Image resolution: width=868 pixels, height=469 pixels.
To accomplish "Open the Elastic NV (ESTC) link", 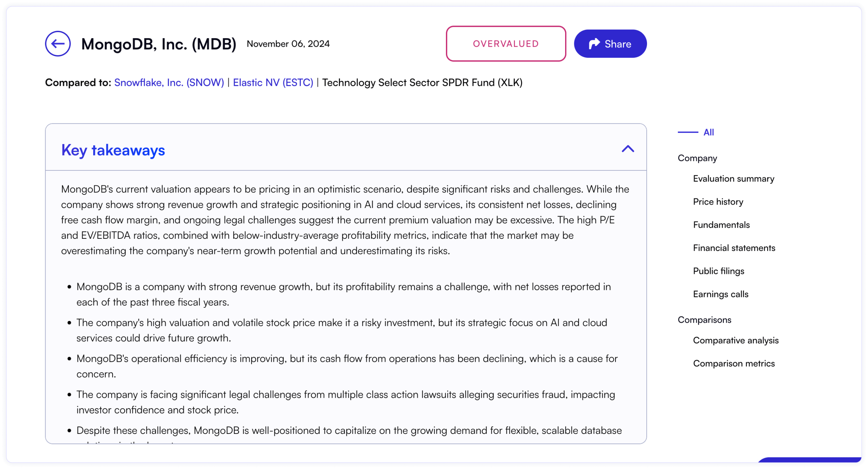I will [273, 82].
